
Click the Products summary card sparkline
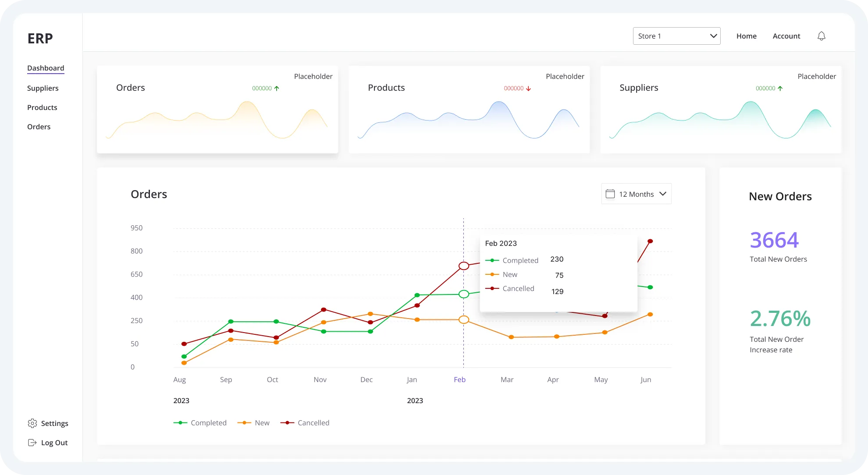click(x=468, y=120)
